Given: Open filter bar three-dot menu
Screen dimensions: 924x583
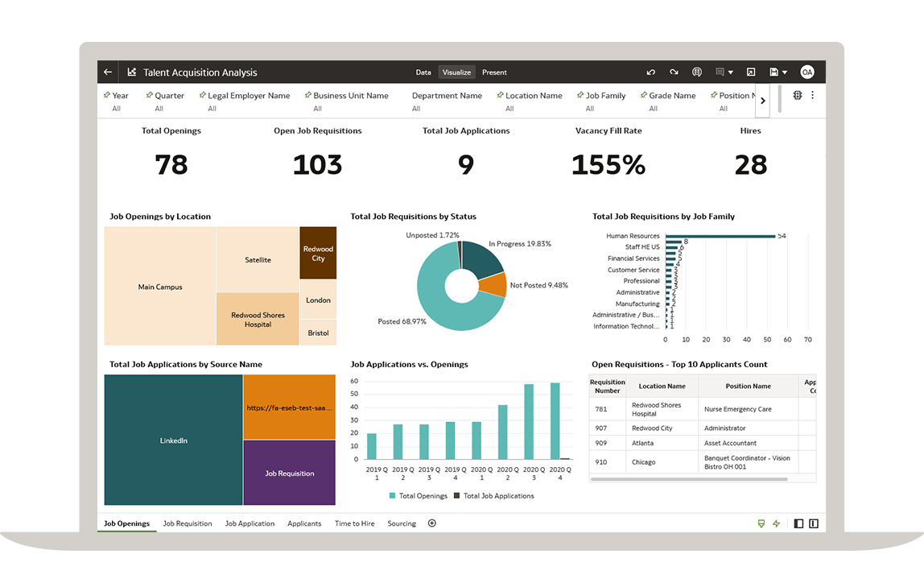Looking at the screenshot, I should 812,95.
